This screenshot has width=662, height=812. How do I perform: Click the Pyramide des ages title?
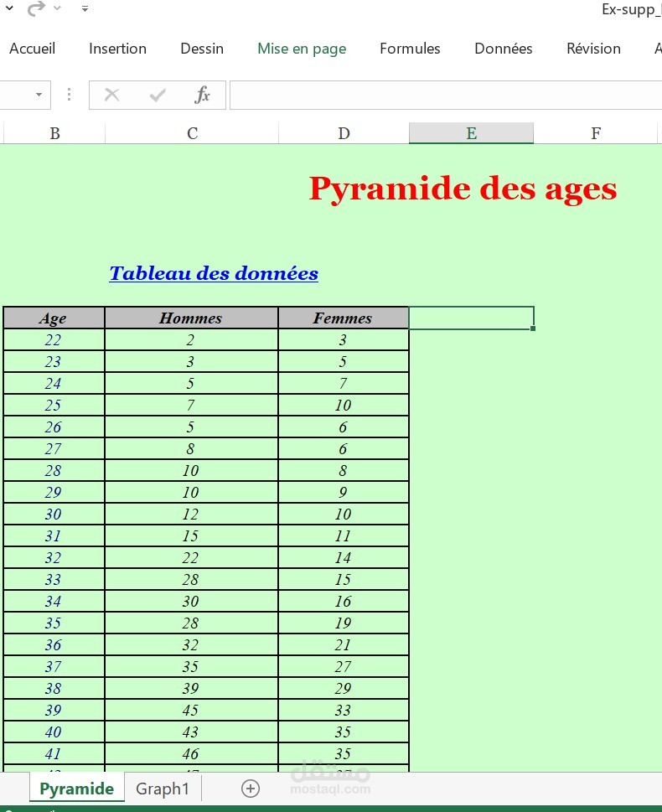coord(463,189)
